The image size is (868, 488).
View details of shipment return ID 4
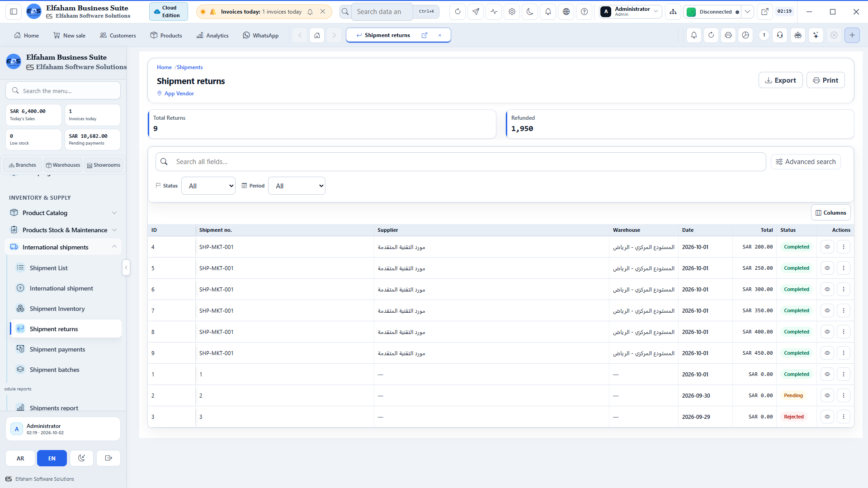(x=827, y=247)
